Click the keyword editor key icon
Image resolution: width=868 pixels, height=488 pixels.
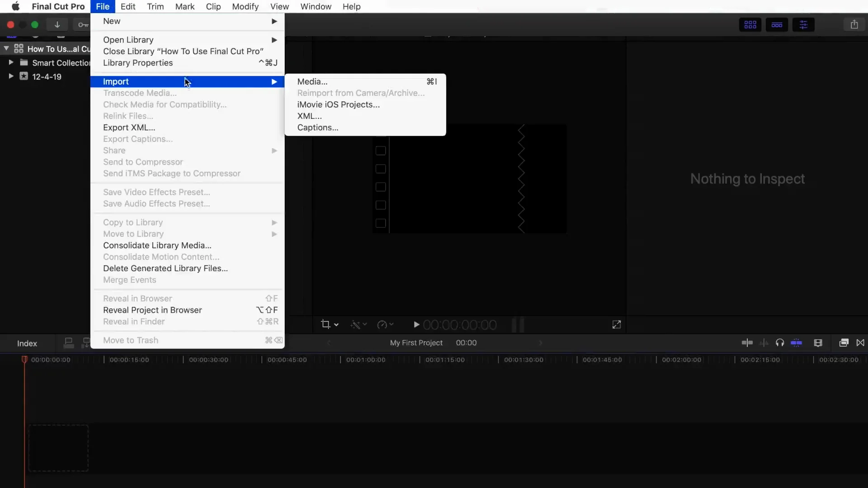83,25
